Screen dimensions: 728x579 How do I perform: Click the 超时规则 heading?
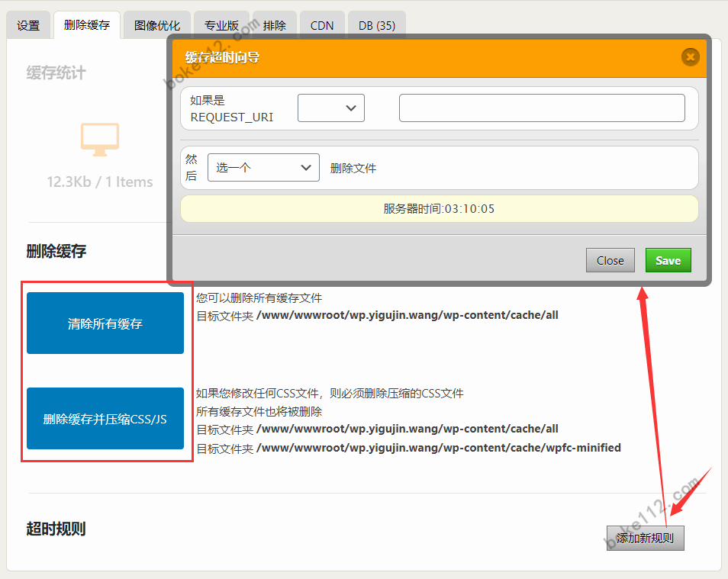[56, 529]
